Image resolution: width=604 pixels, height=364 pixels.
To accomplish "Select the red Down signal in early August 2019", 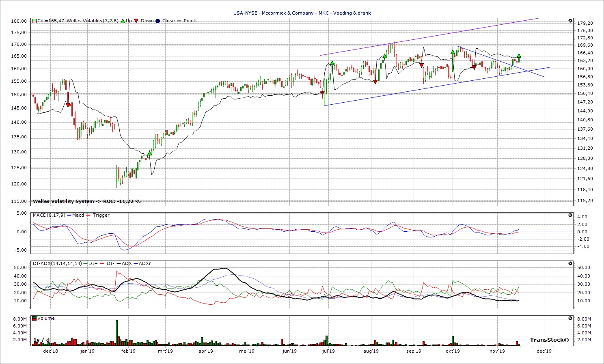I will (x=375, y=82).
